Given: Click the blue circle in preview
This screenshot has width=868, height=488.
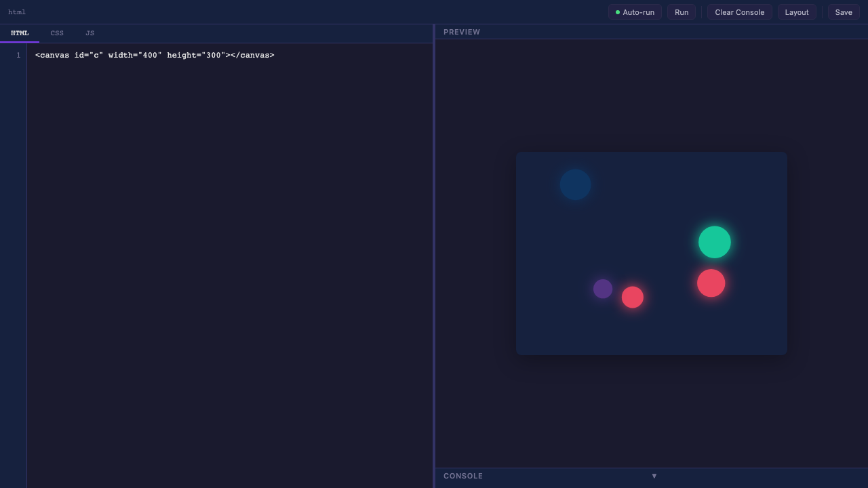Looking at the screenshot, I should coord(575,184).
